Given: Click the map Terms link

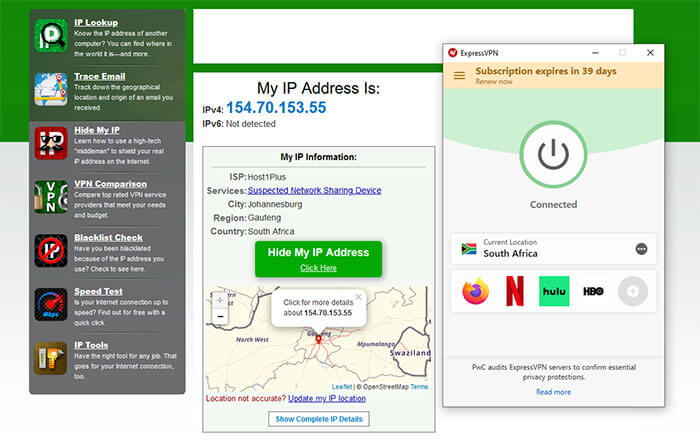Looking at the screenshot, I should tap(419, 387).
